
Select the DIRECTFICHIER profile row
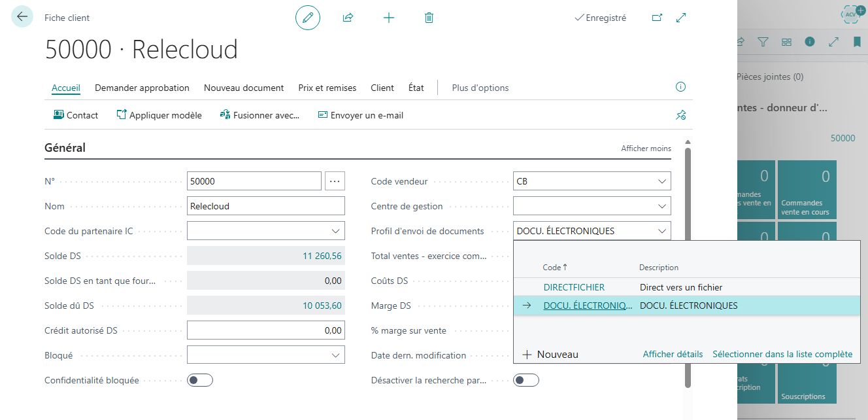coord(574,287)
